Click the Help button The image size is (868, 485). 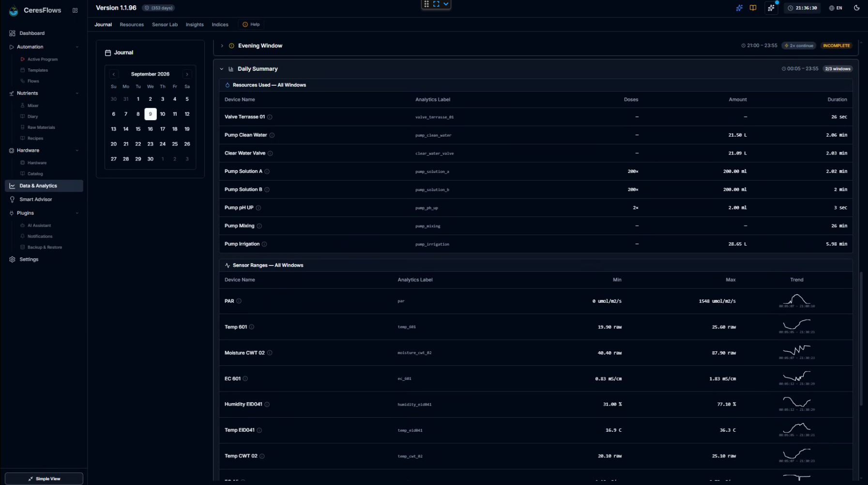click(x=251, y=24)
